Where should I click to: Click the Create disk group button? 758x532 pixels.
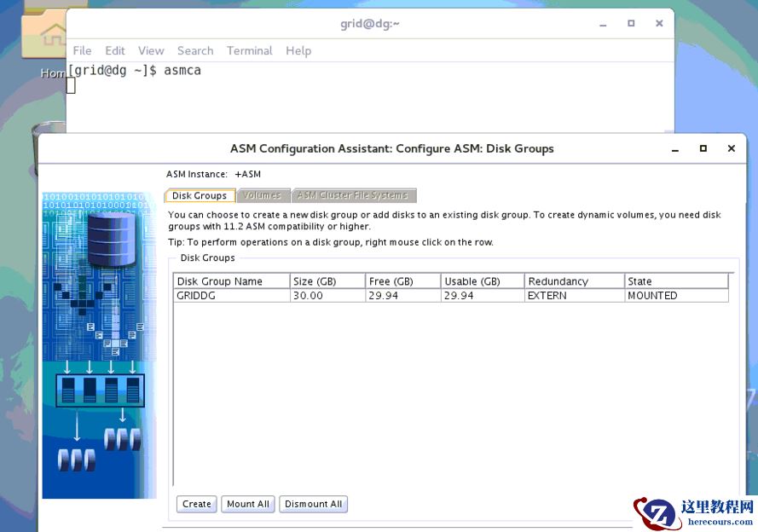(x=196, y=504)
